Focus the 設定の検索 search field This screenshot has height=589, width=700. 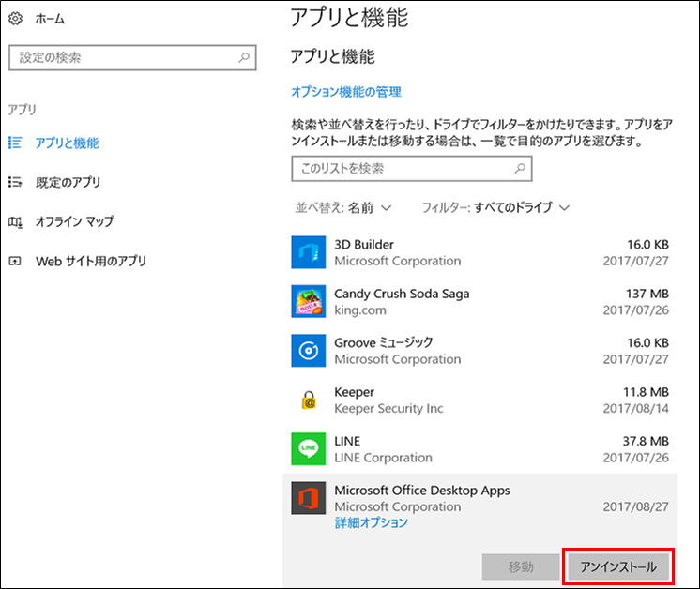click(x=132, y=57)
